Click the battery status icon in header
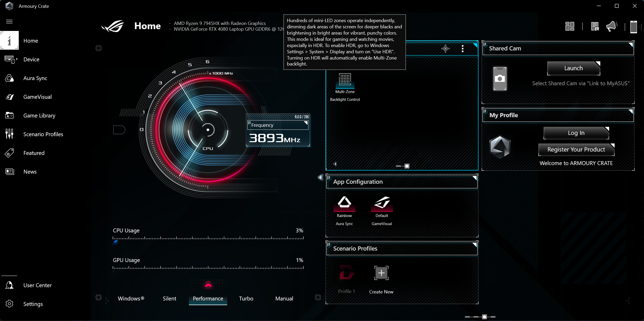The image size is (644, 321). 633,27
